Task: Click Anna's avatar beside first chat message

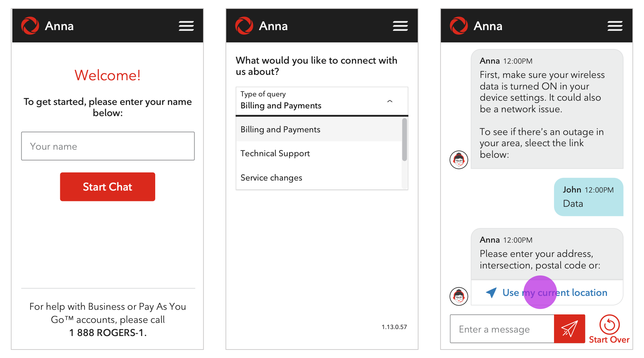Action: pyautogui.click(x=459, y=160)
